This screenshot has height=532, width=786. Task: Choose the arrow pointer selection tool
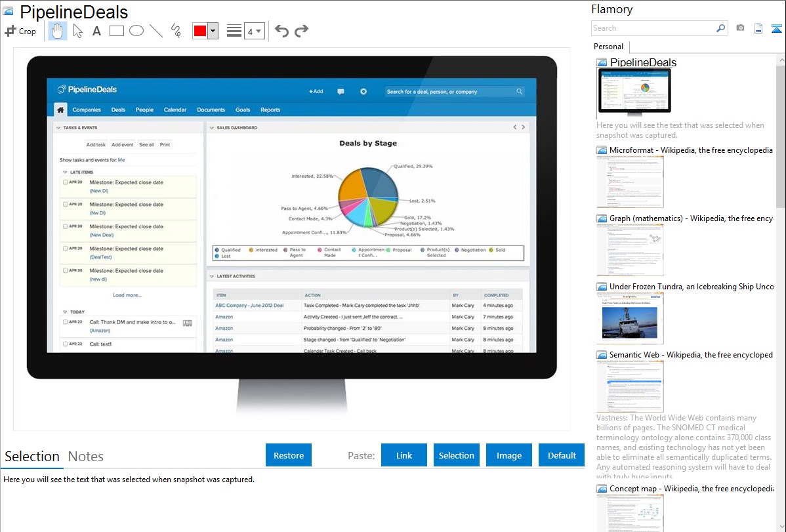click(77, 31)
